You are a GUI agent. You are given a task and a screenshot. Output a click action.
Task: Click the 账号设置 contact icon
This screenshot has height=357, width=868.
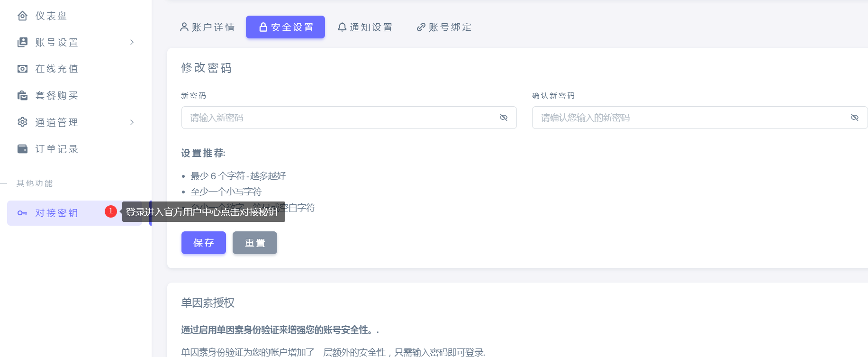click(22, 43)
